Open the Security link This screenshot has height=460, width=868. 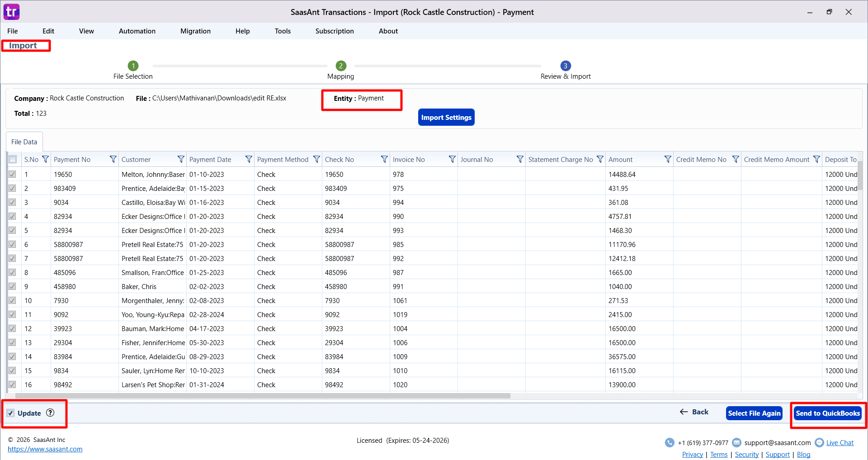(x=747, y=454)
